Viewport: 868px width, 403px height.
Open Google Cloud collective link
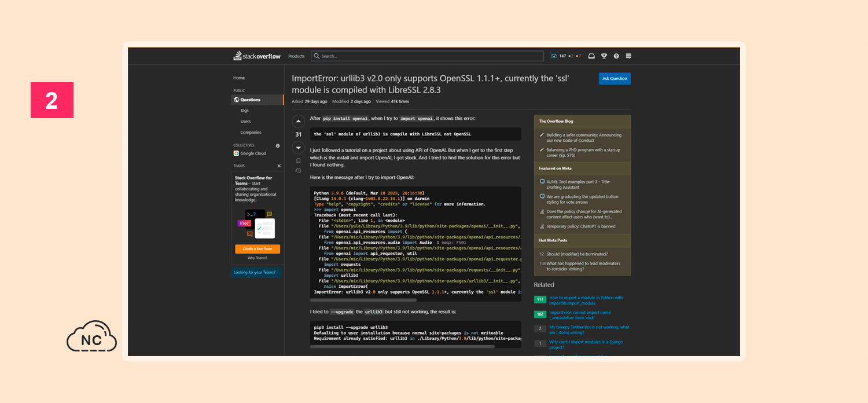[x=253, y=153]
